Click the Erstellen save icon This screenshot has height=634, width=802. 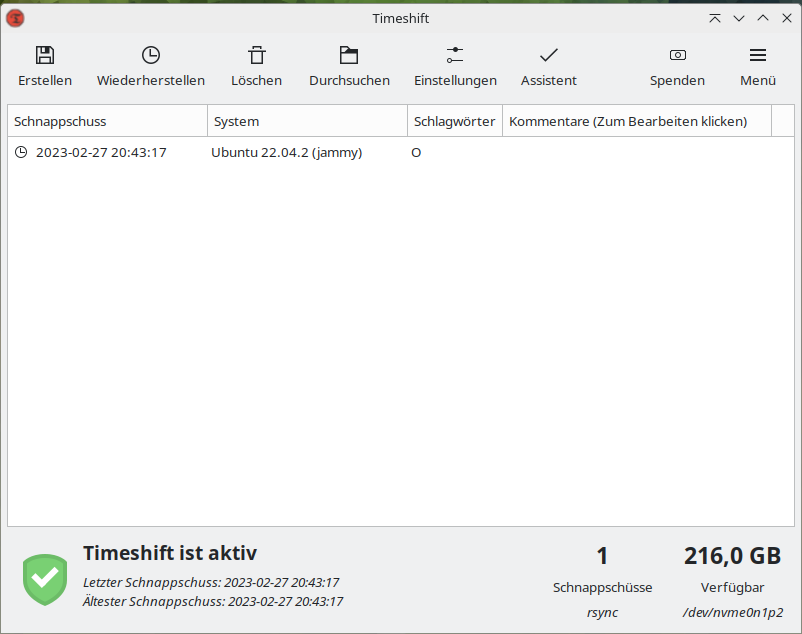click(45, 55)
